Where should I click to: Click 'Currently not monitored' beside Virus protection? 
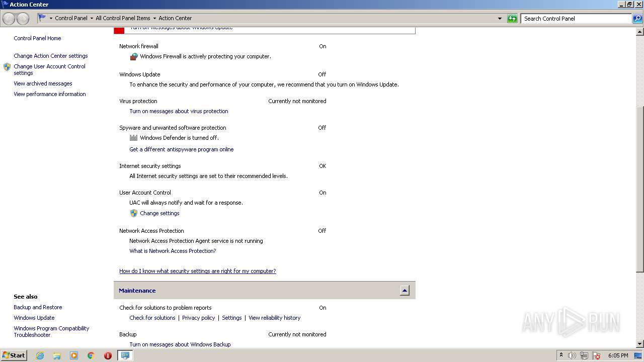[x=297, y=101]
